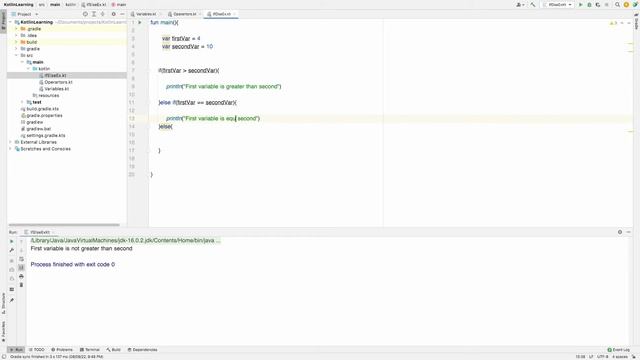The image size is (640, 360).
Task: Open Run panel gear settings
Action: [620, 232]
